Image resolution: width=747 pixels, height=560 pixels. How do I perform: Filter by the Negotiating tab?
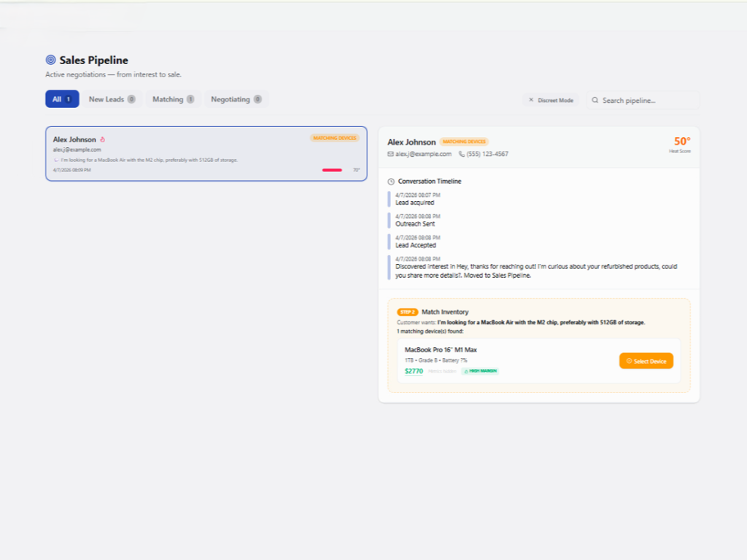click(x=236, y=99)
